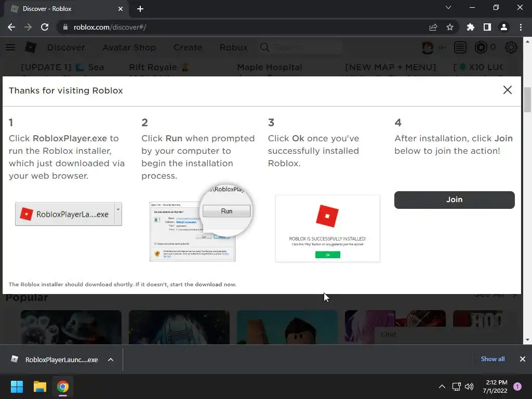The width and height of the screenshot is (532, 399).
Task: Click the Join button
Action: coord(454,199)
